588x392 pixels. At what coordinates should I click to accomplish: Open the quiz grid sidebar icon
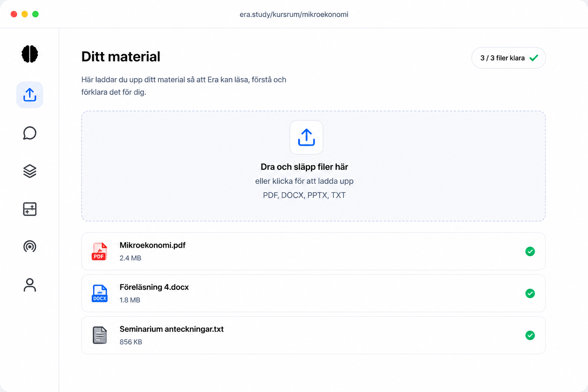pos(30,209)
